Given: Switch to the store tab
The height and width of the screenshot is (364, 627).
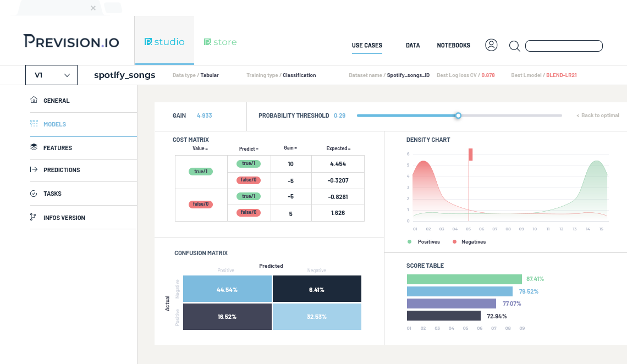Looking at the screenshot, I should tap(220, 42).
